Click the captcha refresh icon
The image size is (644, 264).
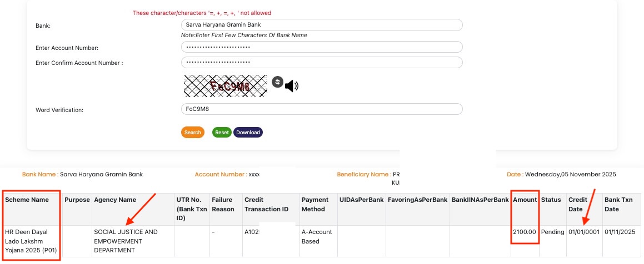[278, 82]
